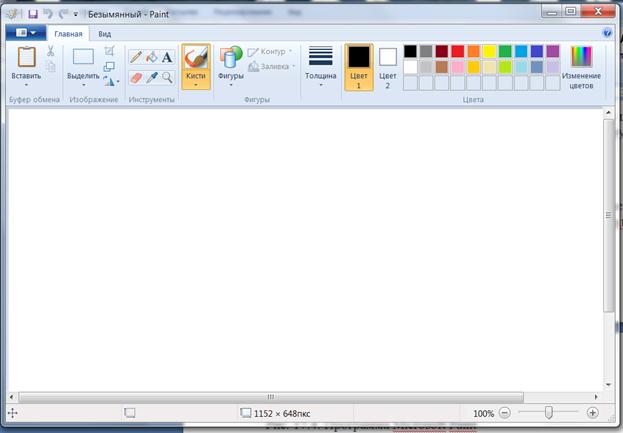Open the Вставить dropdown arrow
The width and height of the screenshot is (623, 433).
pos(26,85)
